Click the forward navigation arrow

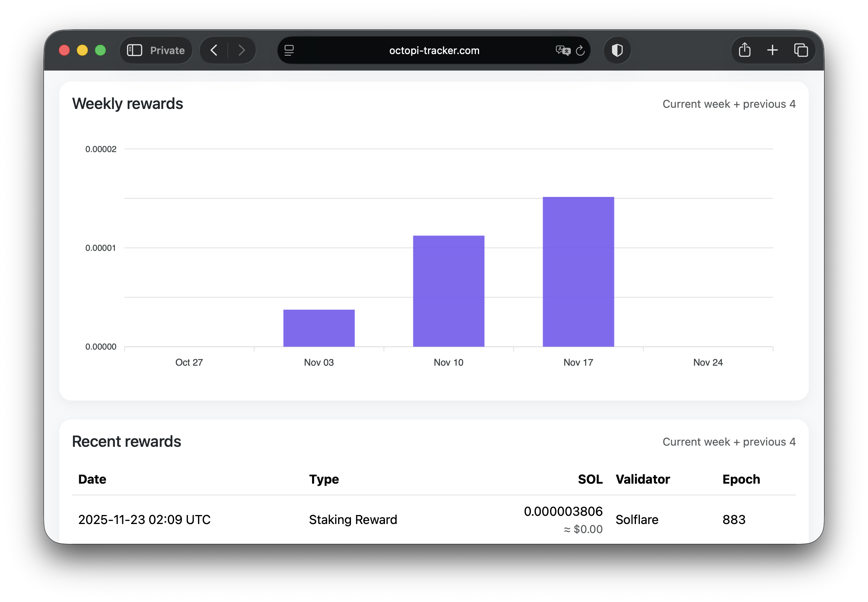242,50
